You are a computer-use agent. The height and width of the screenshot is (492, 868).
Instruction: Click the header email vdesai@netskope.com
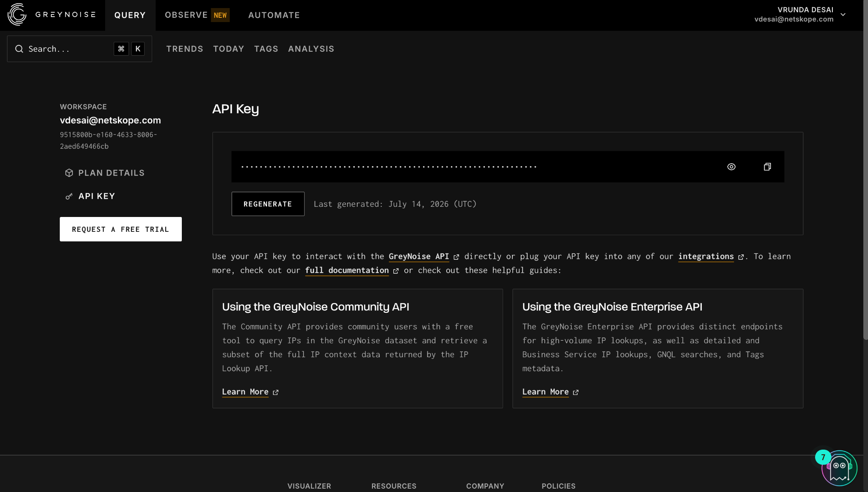coord(794,19)
